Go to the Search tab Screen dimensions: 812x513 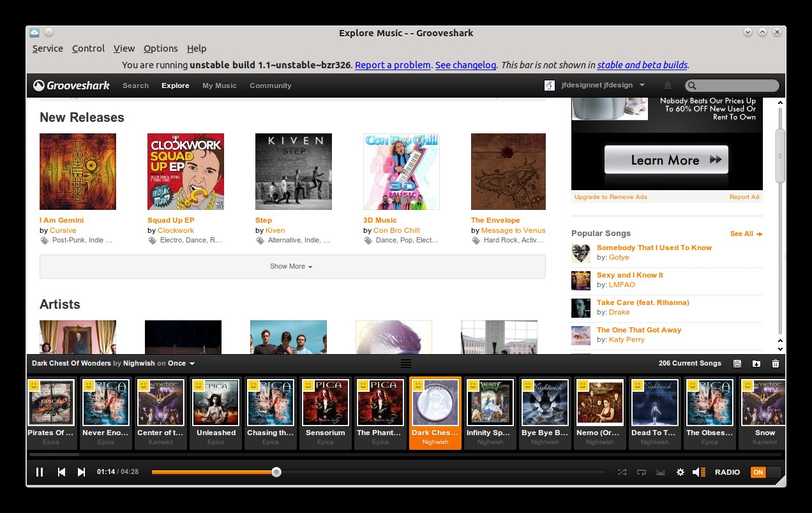tap(135, 85)
